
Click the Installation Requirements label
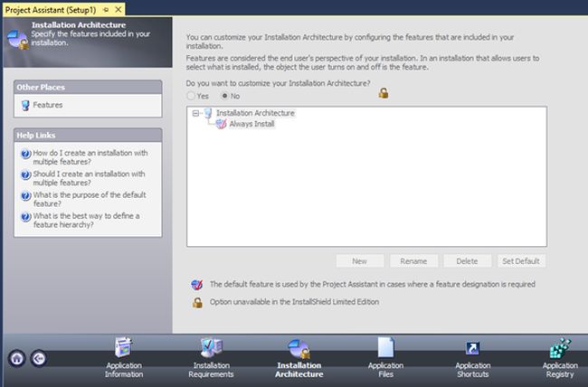pos(211,370)
